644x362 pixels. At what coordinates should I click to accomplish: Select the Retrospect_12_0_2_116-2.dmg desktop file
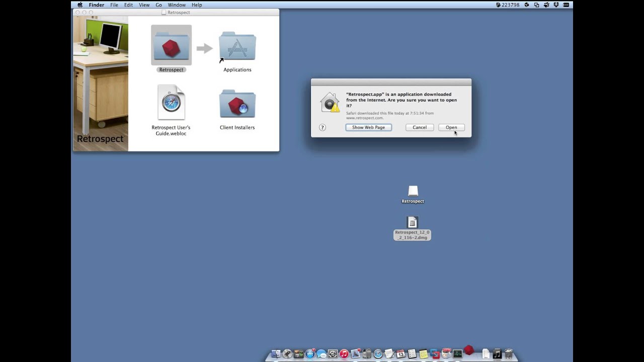point(412,222)
